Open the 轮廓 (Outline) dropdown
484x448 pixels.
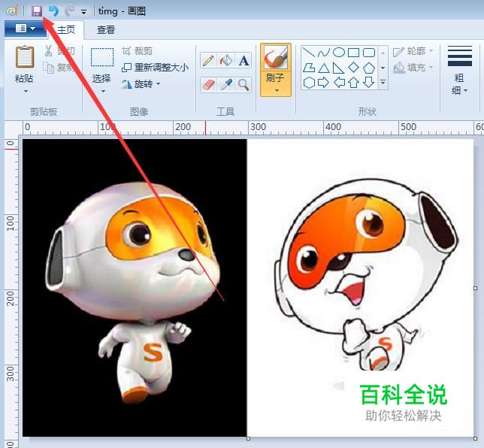pos(413,51)
